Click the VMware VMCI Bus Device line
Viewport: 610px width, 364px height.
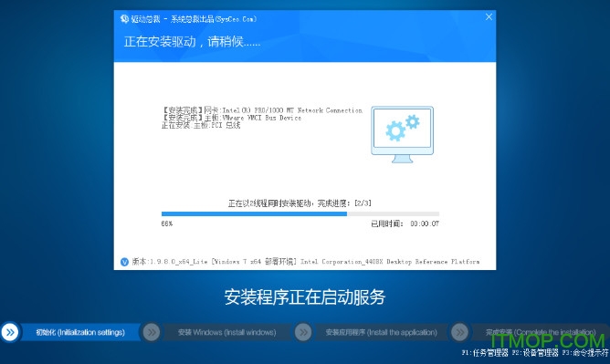(231, 118)
